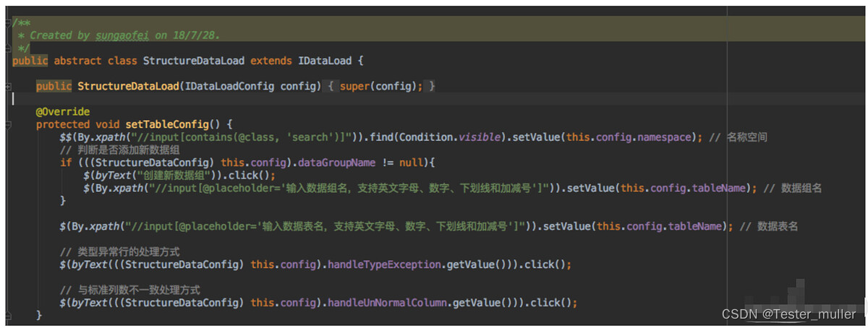Click 'handleUnNormalColumn' in the code
Viewport: 868px width, 328px height.
(x=388, y=303)
